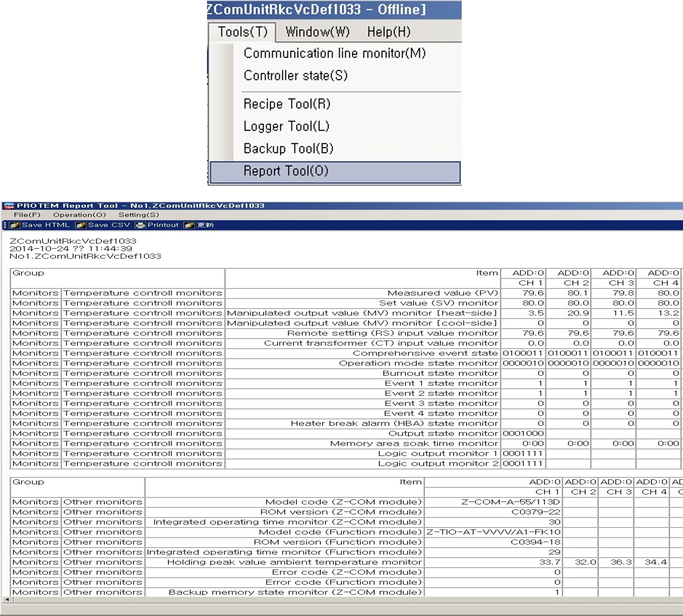Click Comprehensive event state item
The image size is (683, 616).
[x=363, y=353]
